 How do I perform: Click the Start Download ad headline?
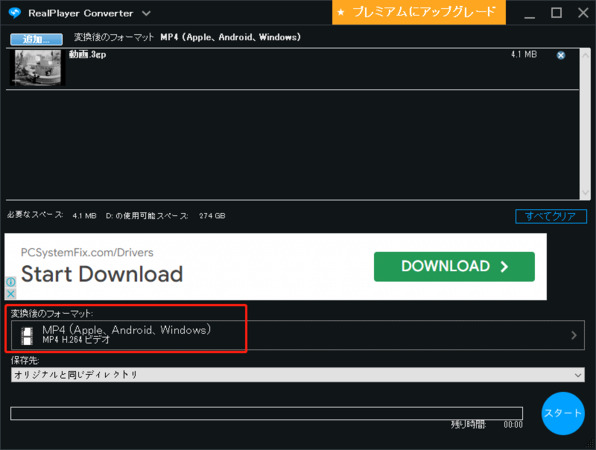[x=102, y=274]
